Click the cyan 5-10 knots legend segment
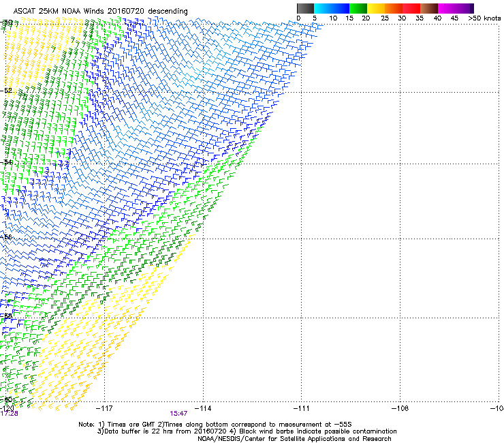 pyautogui.click(x=323, y=8)
